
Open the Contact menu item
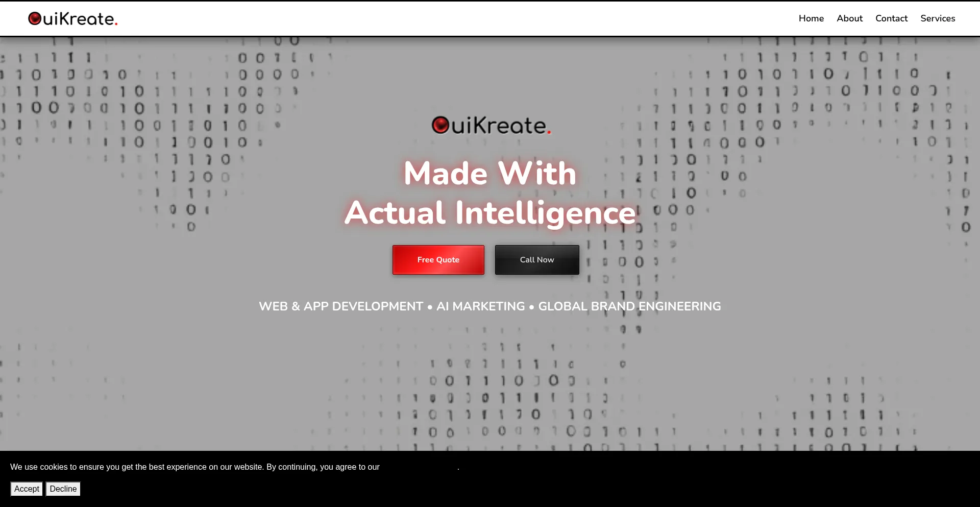coord(891,18)
